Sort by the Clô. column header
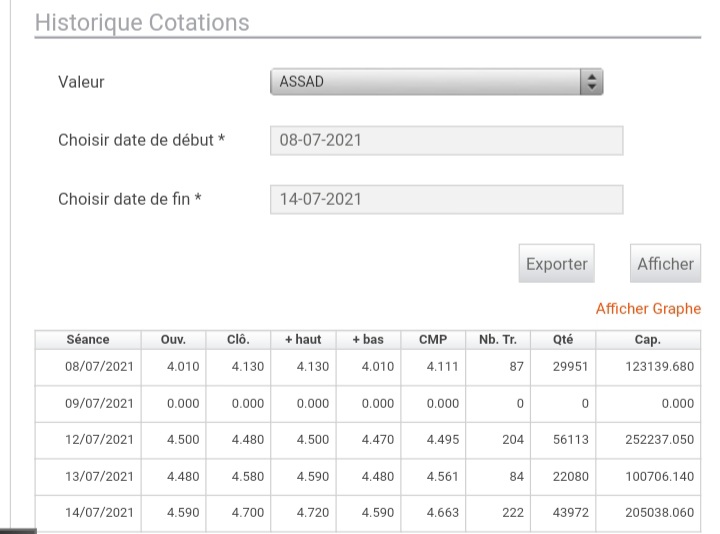 (238, 340)
